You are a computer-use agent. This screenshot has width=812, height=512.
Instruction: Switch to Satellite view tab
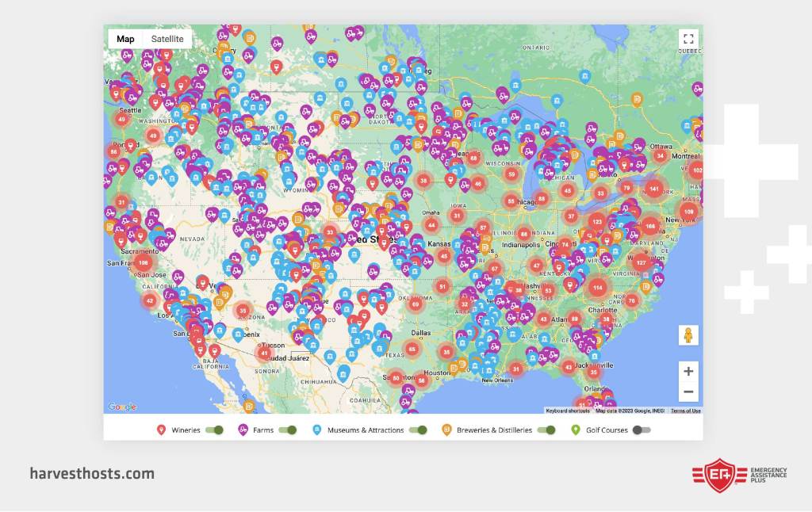[167, 39]
